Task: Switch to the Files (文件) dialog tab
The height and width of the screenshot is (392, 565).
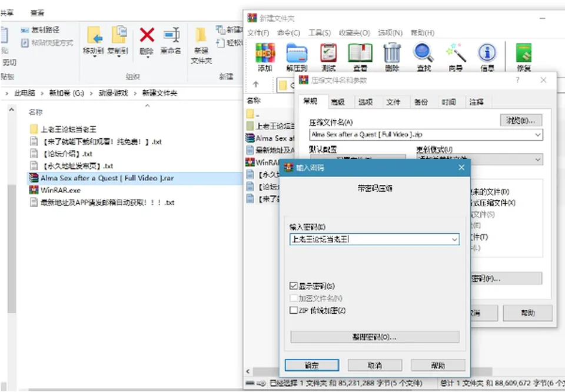Action: (393, 102)
